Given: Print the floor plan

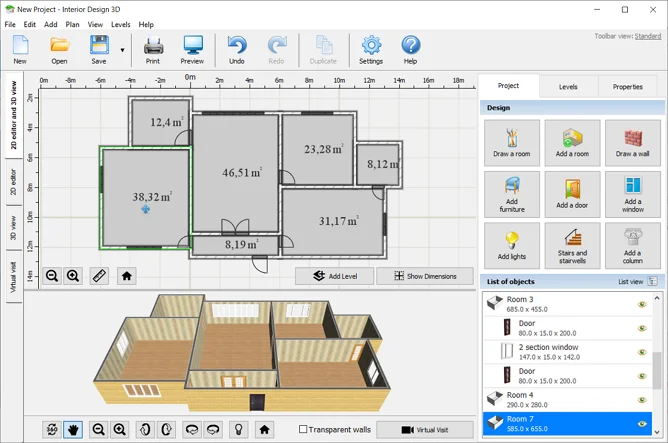Looking at the screenshot, I should click(153, 49).
